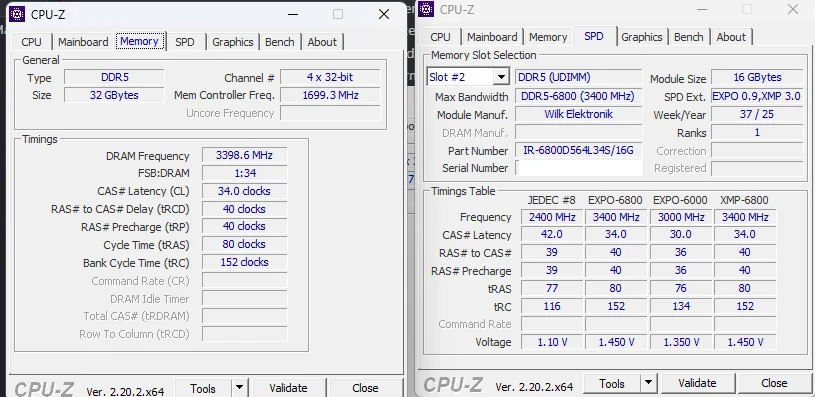Image resolution: width=815 pixels, height=397 pixels.
Task: Click the 37 / 25 Week/Year value
Action: pyautogui.click(x=757, y=114)
